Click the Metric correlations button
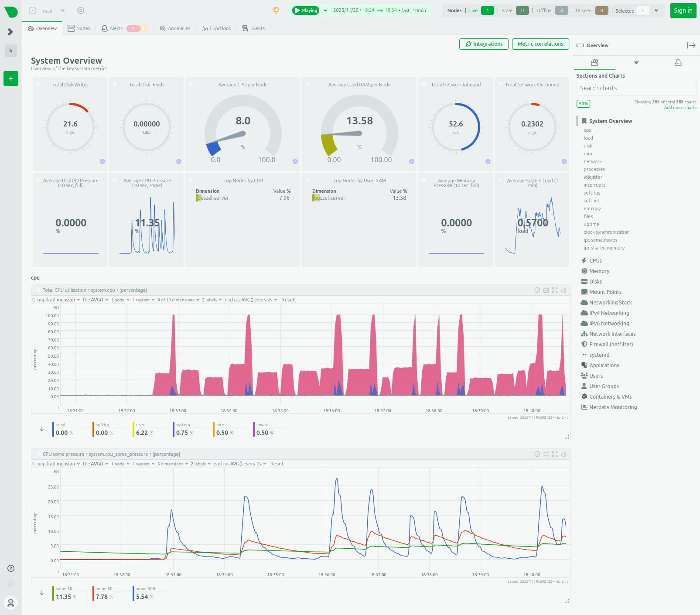700x615 pixels. point(540,44)
